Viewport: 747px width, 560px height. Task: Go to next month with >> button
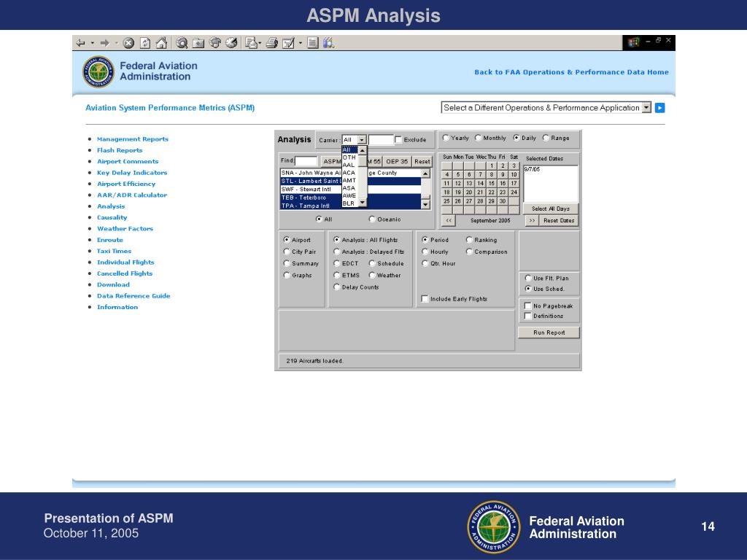point(532,220)
